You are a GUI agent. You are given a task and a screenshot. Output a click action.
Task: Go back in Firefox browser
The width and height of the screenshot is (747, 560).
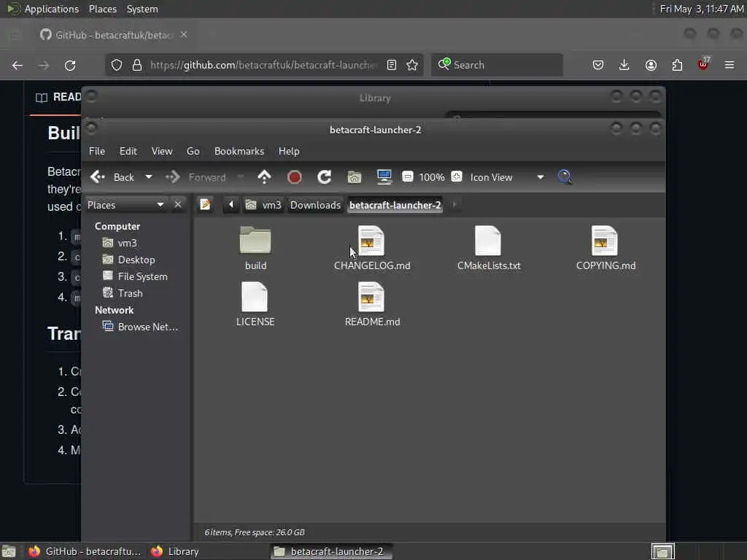pyautogui.click(x=18, y=65)
